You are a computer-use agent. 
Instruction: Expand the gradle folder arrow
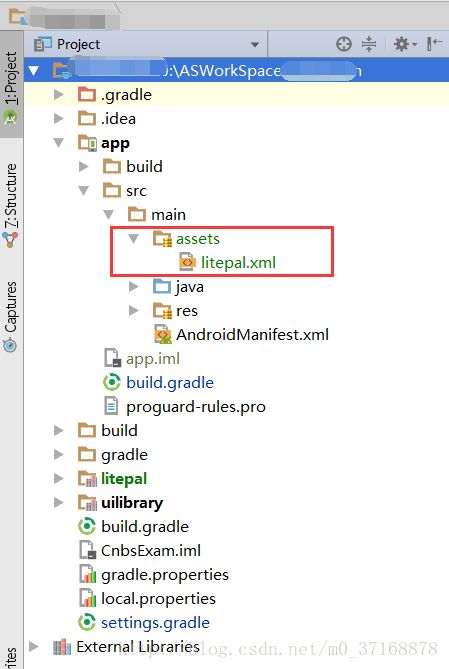[58, 454]
